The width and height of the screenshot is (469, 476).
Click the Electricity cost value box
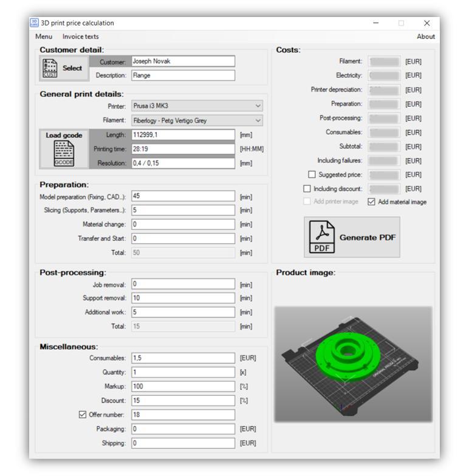coord(384,75)
